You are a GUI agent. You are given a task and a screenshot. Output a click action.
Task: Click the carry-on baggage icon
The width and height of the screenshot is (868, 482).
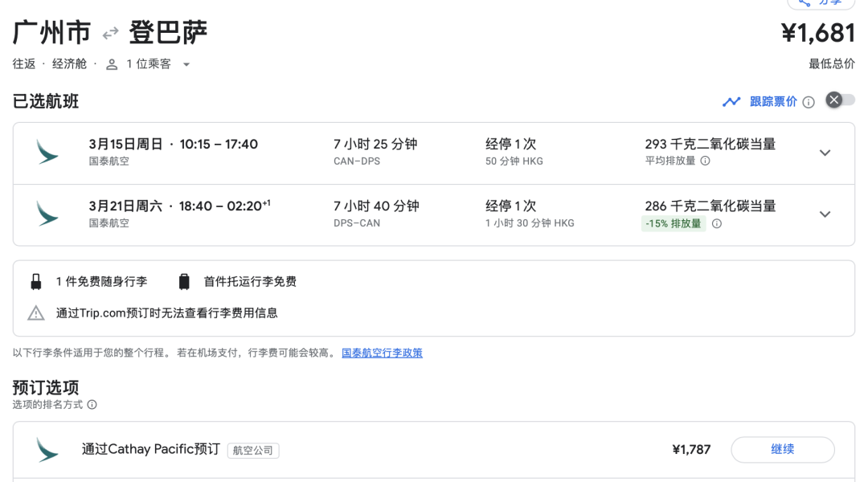click(x=36, y=282)
